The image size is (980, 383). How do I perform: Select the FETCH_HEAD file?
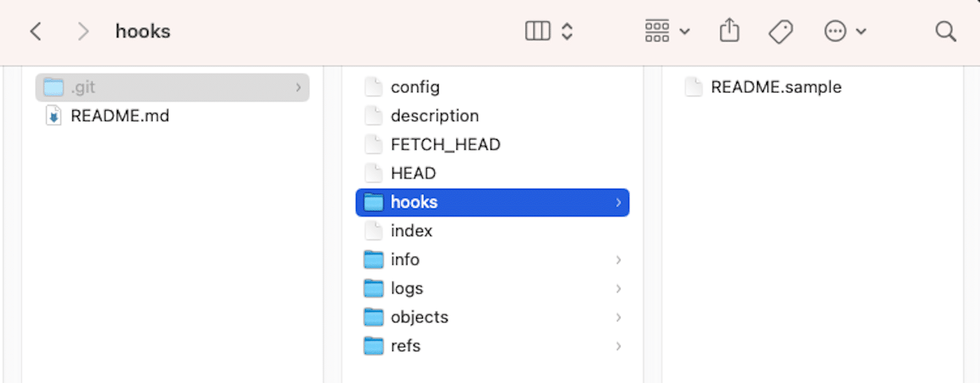(x=445, y=145)
